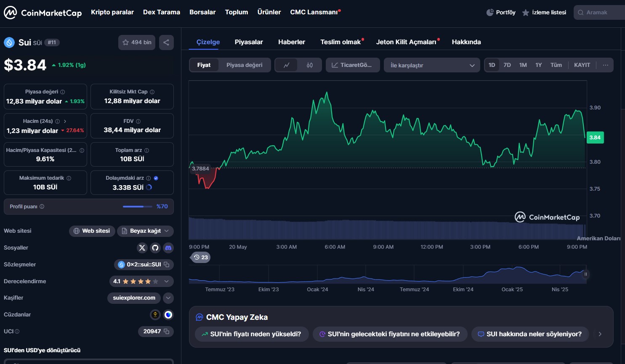Select the line chart type
Image resolution: width=625 pixels, height=364 pixels.
[x=286, y=65]
